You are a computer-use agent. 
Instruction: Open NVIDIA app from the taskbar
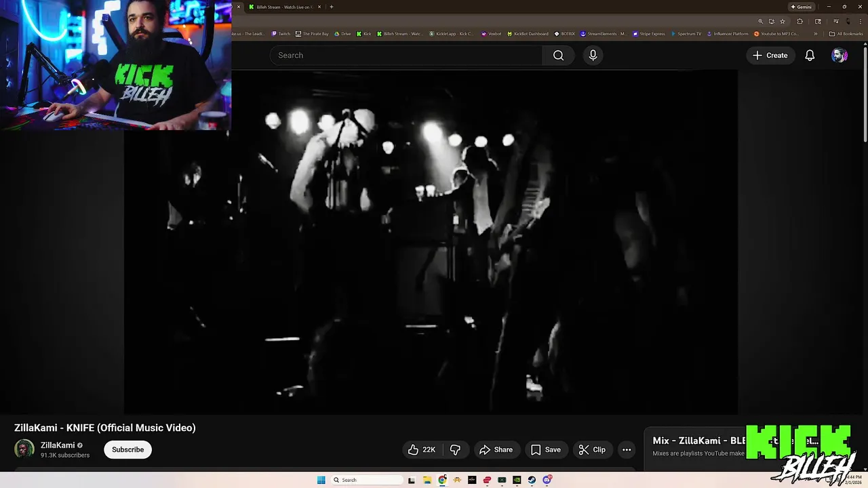tap(517, 480)
